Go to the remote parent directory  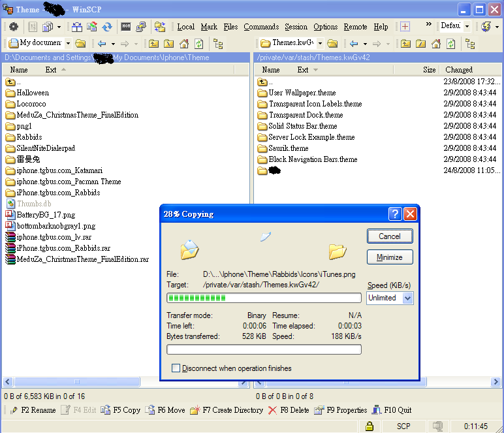click(405, 44)
